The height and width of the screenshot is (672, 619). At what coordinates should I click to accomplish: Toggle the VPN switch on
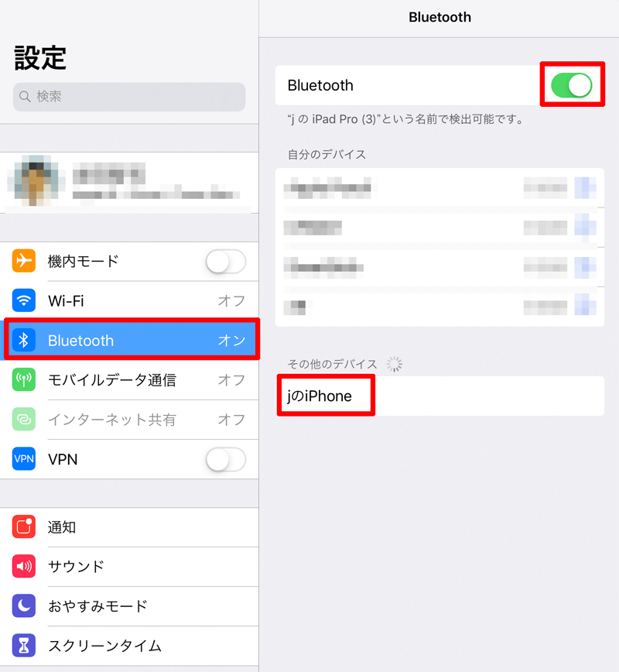point(226,460)
